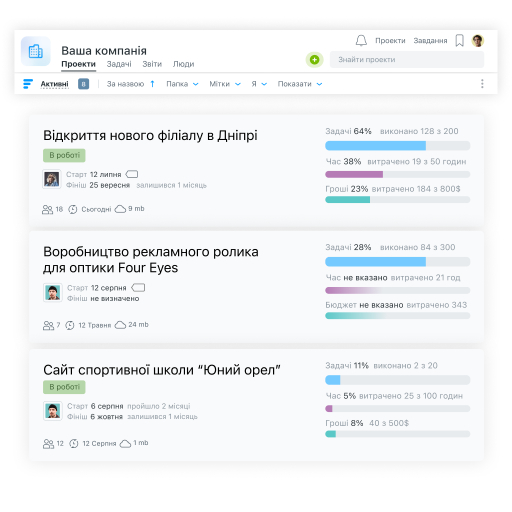Click the bookmark icon in header

[x=460, y=41]
